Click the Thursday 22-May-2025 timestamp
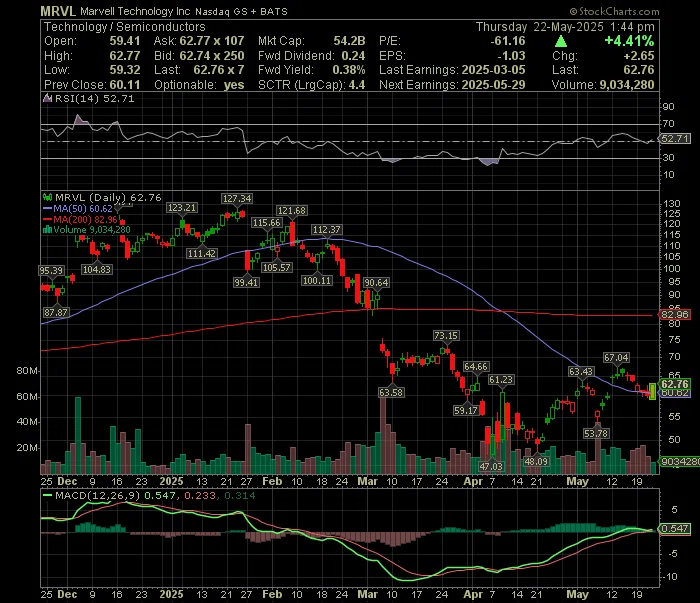This screenshot has width=700, height=603. [565, 27]
